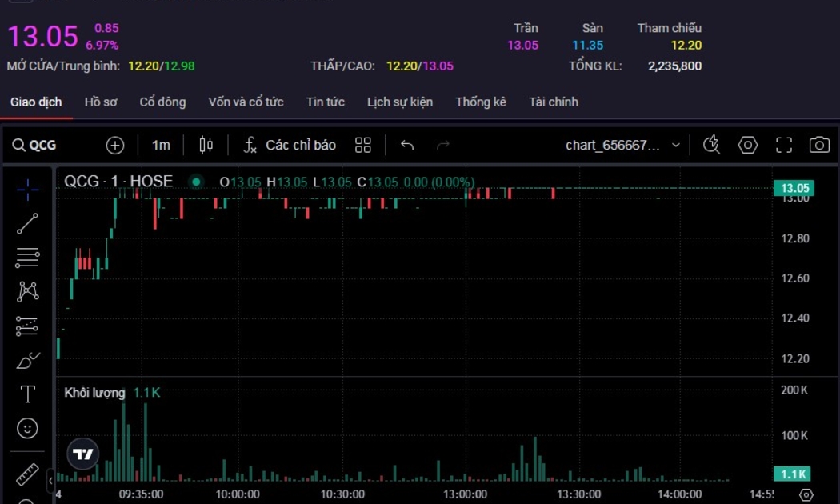This screenshot has width=840, height=504.
Task: Change the 1m time interval
Action: 161,145
